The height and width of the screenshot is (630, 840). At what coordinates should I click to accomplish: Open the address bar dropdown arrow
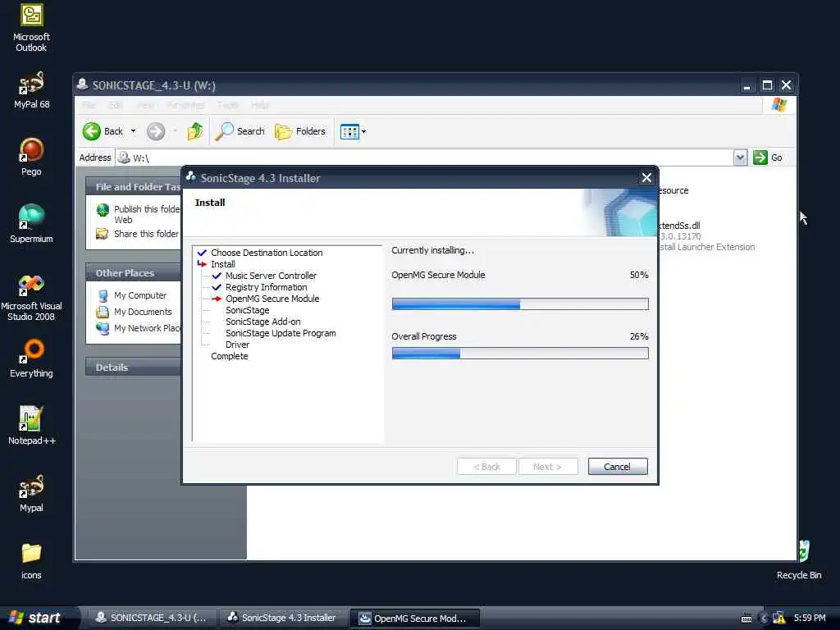click(x=740, y=157)
